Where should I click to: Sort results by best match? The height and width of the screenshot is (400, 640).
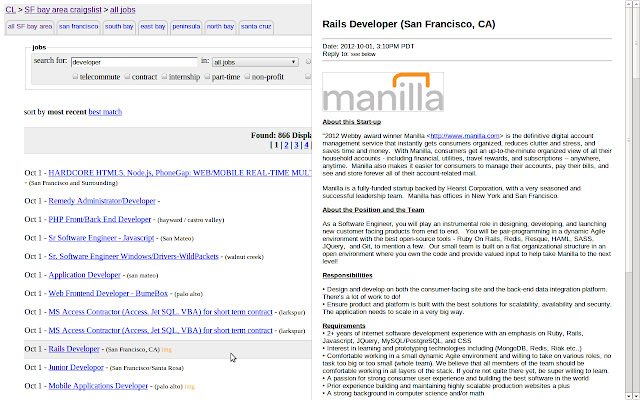(105, 112)
